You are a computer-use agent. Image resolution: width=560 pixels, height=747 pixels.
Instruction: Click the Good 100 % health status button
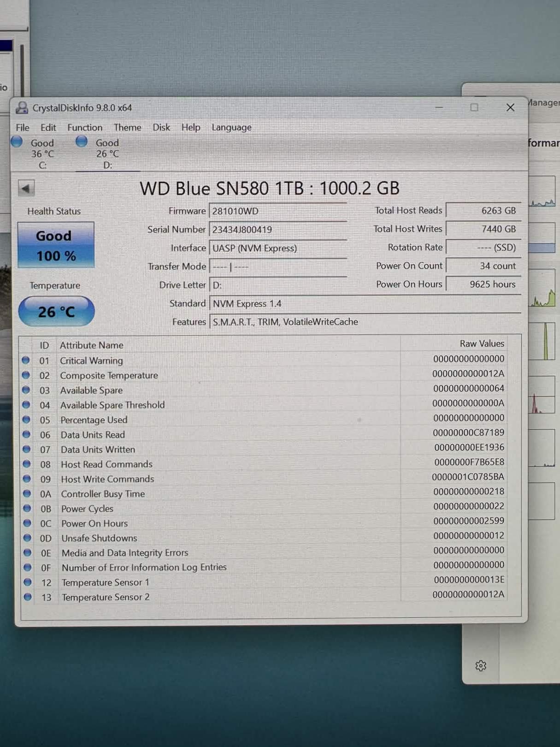coord(56,245)
